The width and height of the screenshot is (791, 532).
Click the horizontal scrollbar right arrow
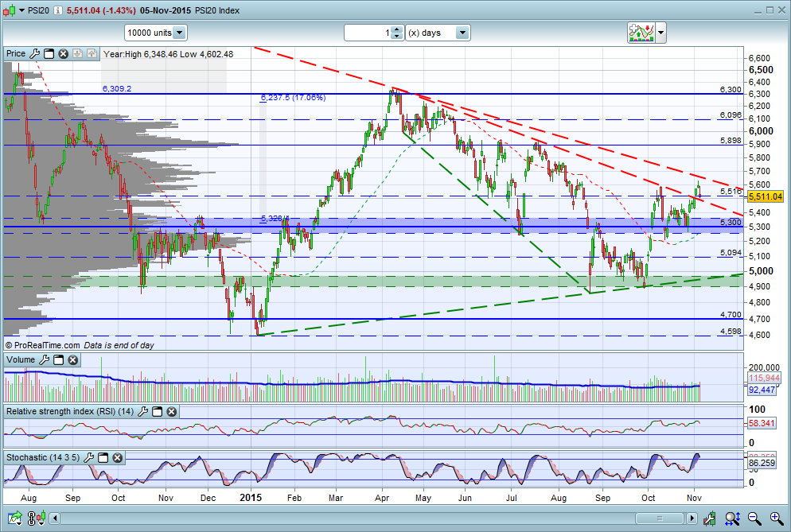click(692, 518)
